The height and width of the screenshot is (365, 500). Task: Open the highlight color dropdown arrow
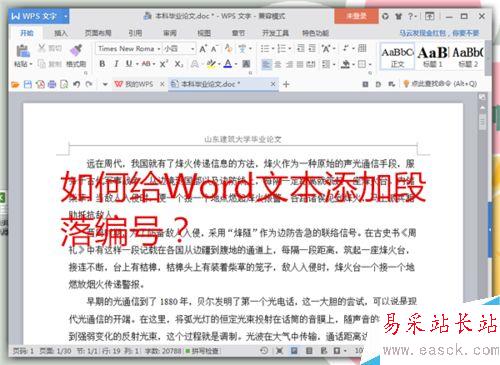coord(219,64)
